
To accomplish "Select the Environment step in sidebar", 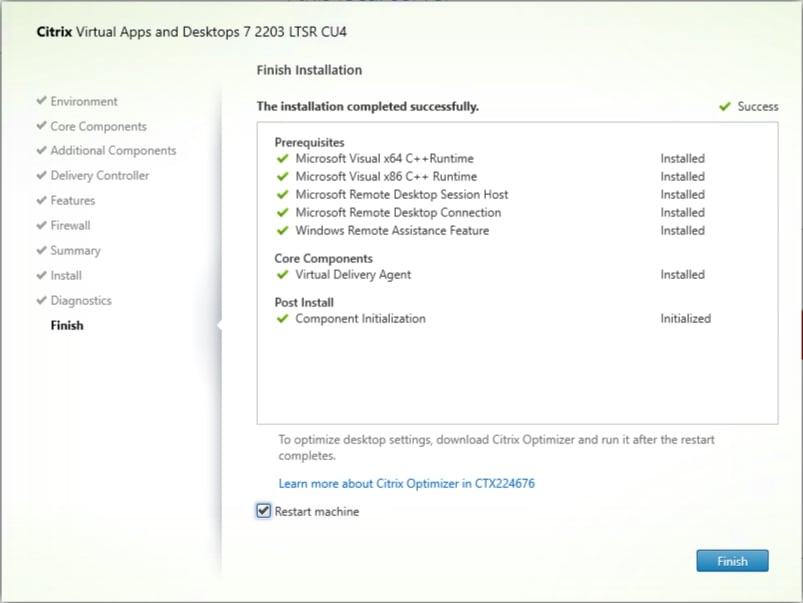I will coord(84,101).
